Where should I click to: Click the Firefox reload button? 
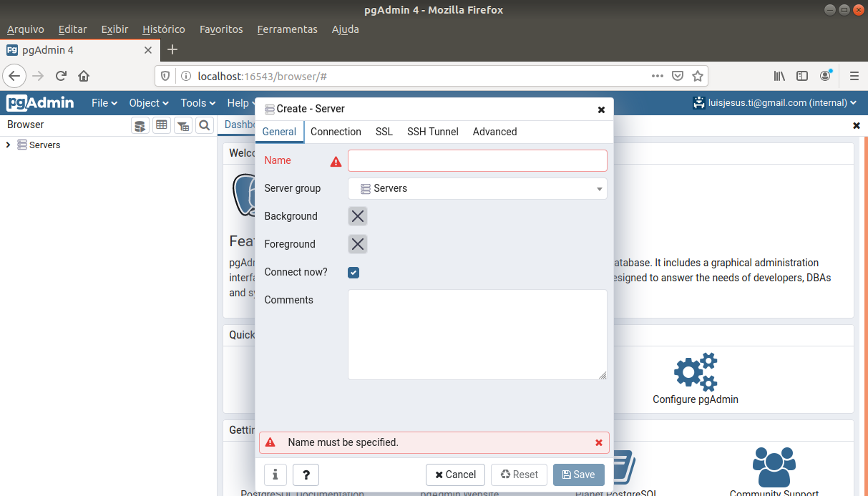[62, 76]
